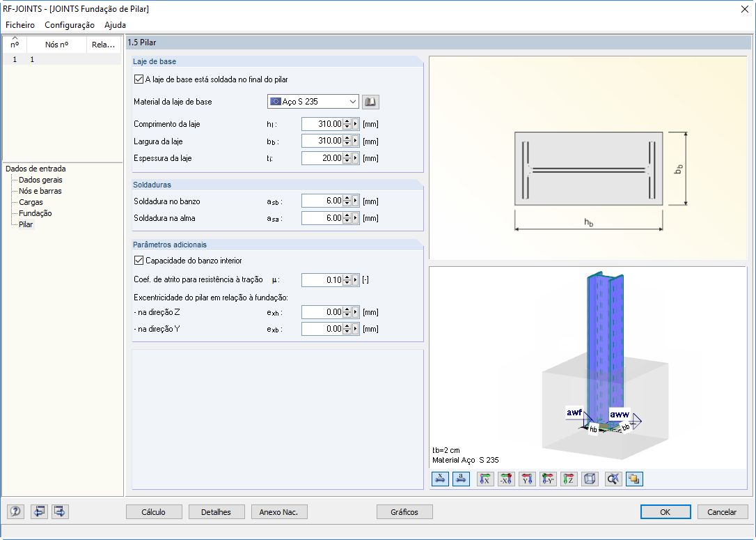Viewport: 756px width, 540px height.
Task: Click the Espessura da laje input field
Action: [322, 158]
